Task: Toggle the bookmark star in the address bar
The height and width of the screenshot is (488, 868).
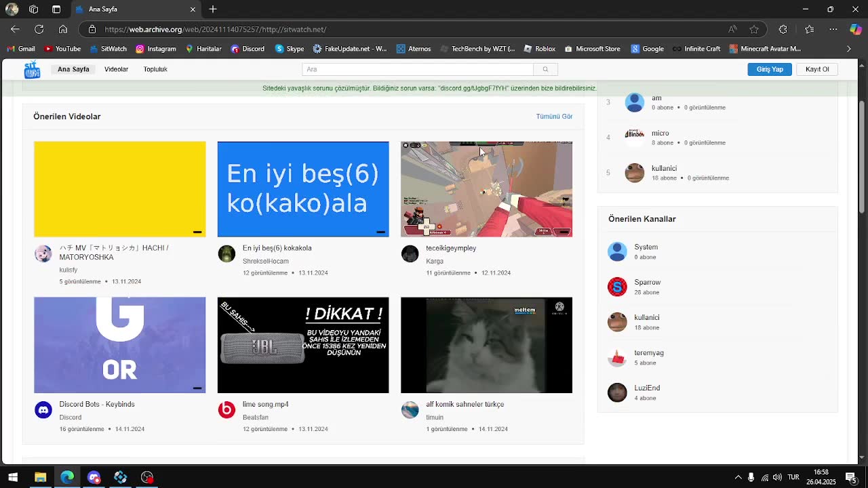Action: pyautogui.click(x=755, y=29)
